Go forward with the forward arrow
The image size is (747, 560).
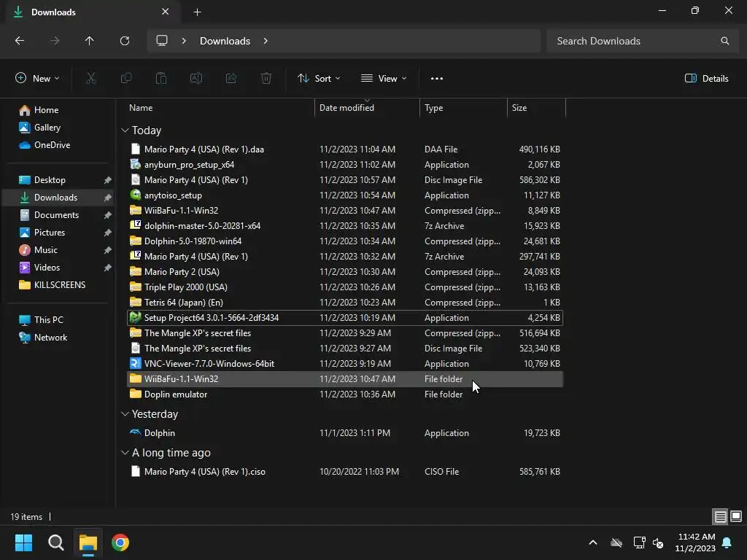point(55,41)
